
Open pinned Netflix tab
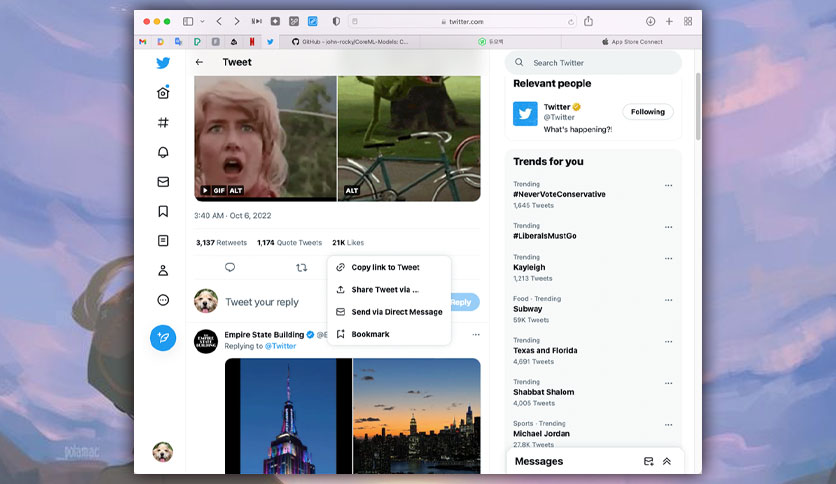click(x=252, y=42)
